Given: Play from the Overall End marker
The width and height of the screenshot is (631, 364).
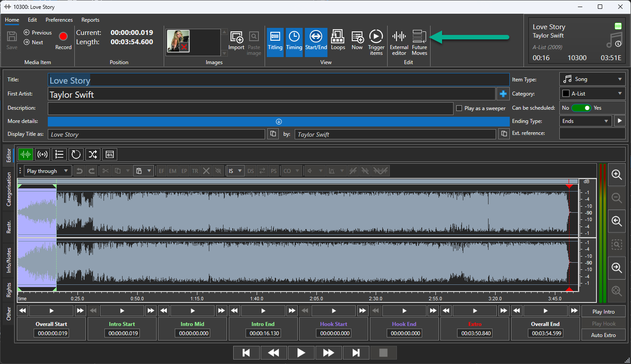Looking at the screenshot, I should [x=546, y=310].
